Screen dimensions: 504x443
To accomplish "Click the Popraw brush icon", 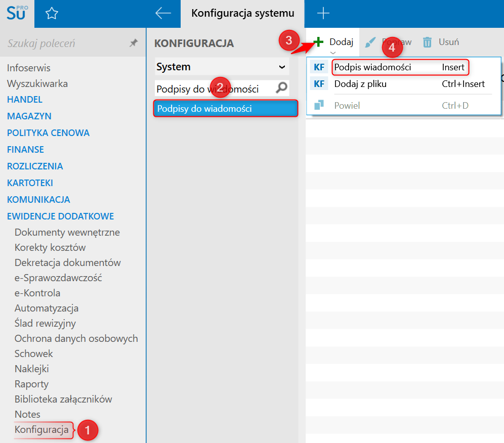I will click(x=370, y=42).
